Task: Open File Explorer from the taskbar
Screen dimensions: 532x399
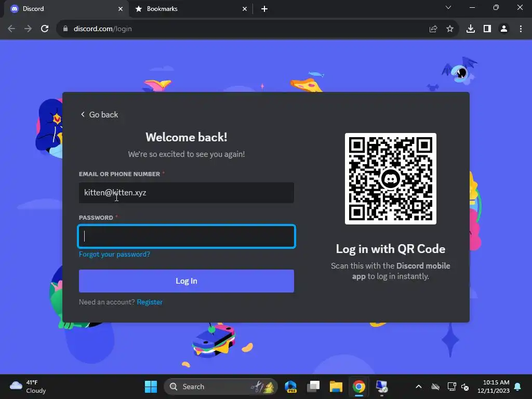Action: pyautogui.click(x=336, y=387)
